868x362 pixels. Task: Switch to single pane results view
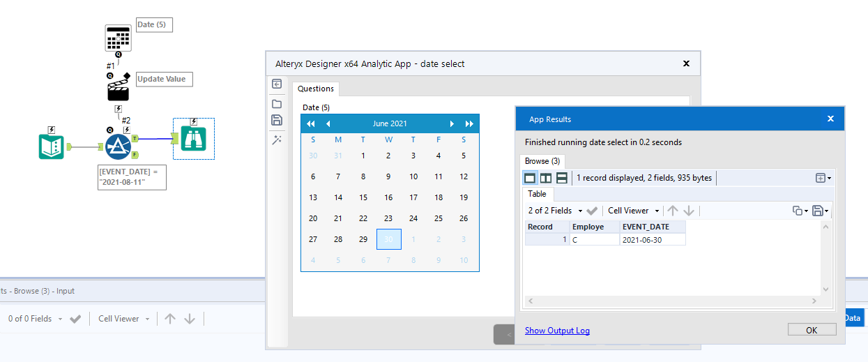click(531, 178)
